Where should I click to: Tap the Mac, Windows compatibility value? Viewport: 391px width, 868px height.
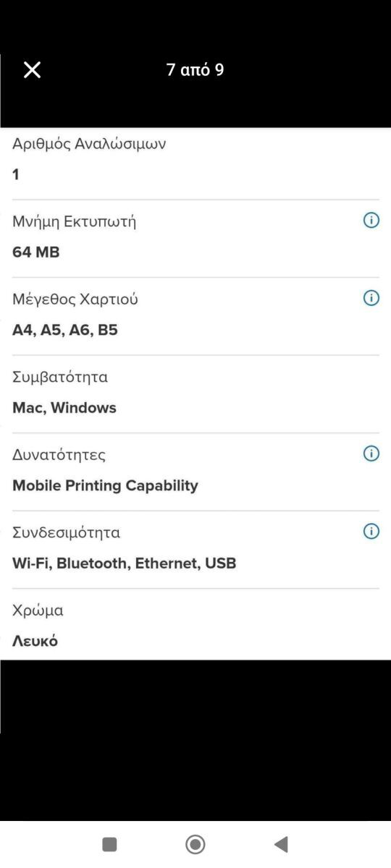pos(64,408)
